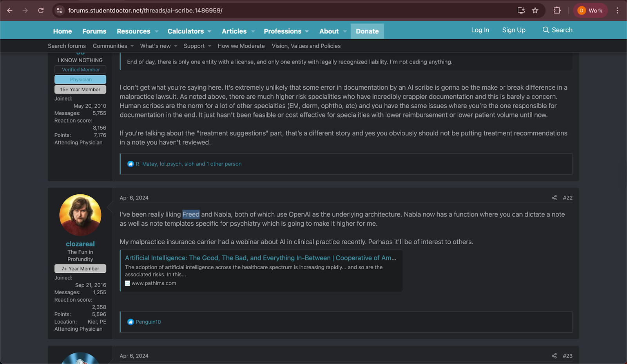Screen dimensions: 627x364
Task: Reload the page with refresh icon
Action: pyautogui.click(x=41, y=11)
